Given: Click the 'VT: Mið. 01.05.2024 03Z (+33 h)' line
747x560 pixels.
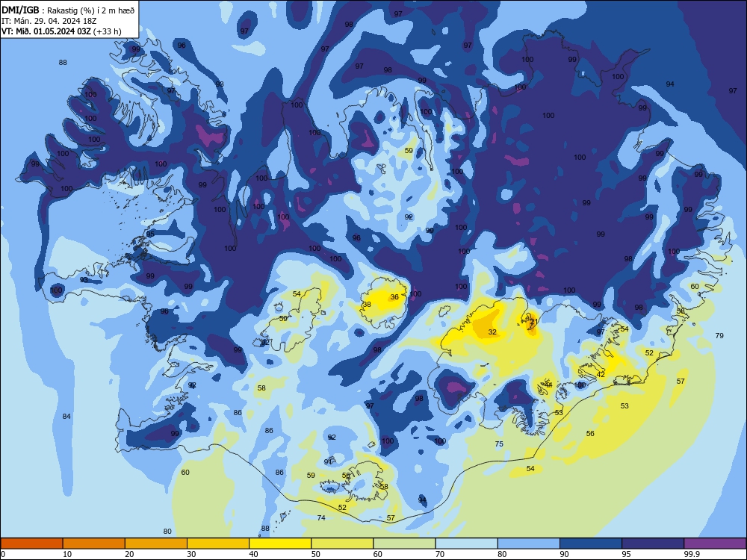Looking at the screenshot, I should pyautogui.click(x=61, y=31).
